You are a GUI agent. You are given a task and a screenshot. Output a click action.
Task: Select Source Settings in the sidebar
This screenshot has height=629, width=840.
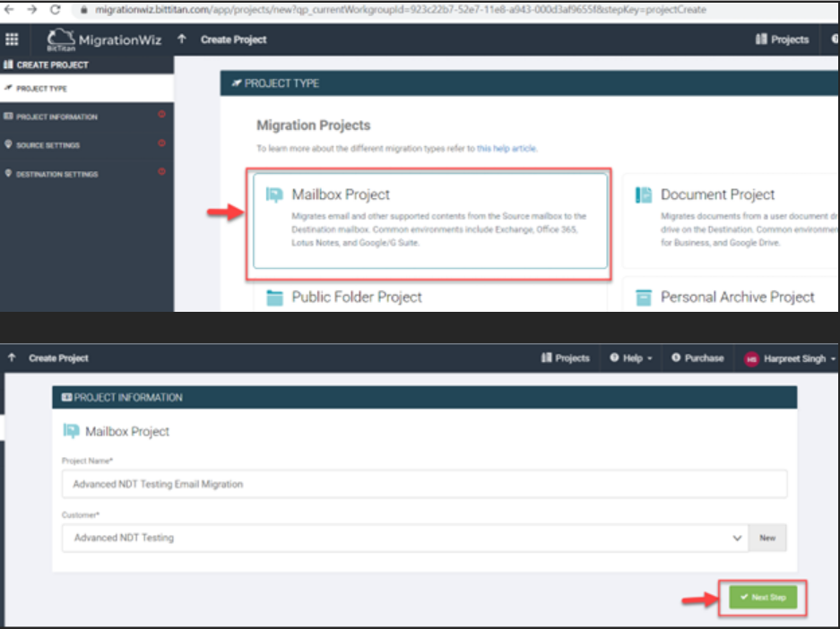pyautogui.click(x=87, y=145)
